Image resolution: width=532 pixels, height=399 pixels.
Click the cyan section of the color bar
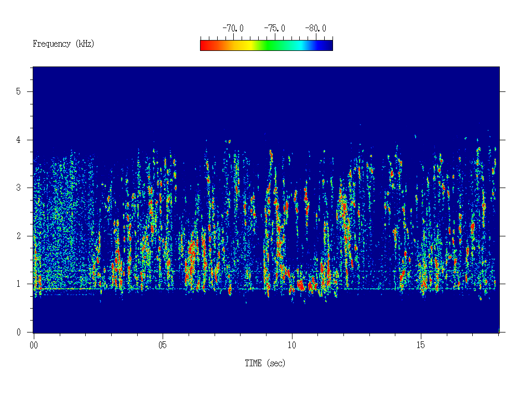[300, 46]
